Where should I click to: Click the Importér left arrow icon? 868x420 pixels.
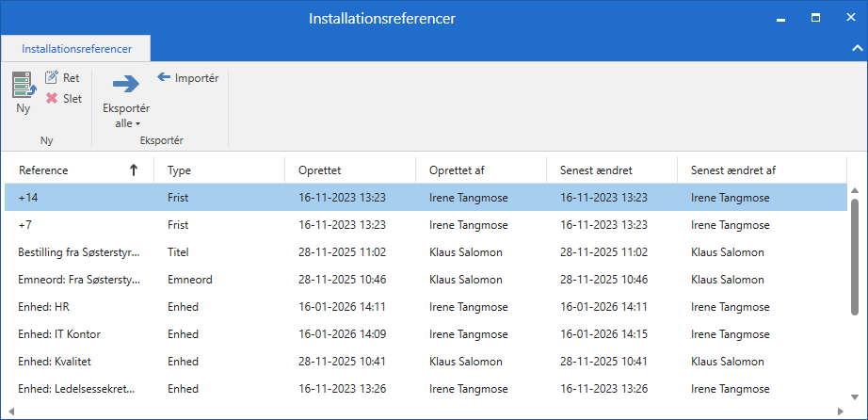(164, 78)
